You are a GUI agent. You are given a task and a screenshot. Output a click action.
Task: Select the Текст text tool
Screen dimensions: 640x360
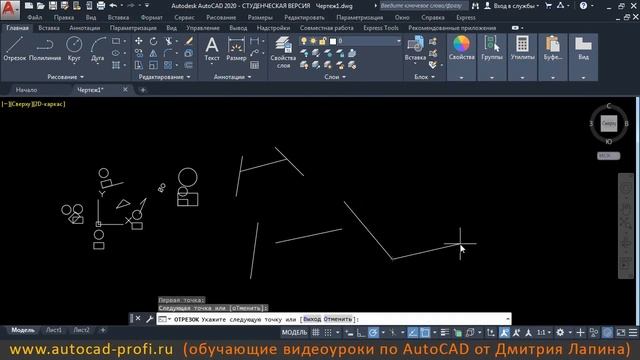[211, 49]
